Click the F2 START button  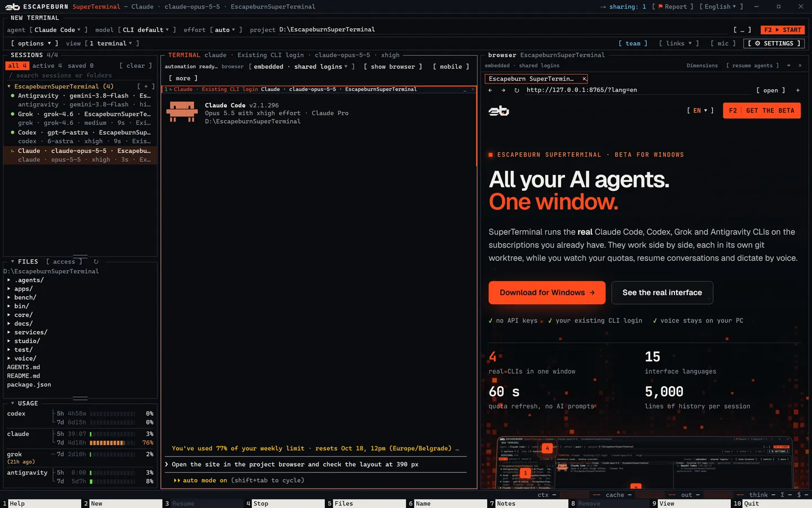(782, 30)
